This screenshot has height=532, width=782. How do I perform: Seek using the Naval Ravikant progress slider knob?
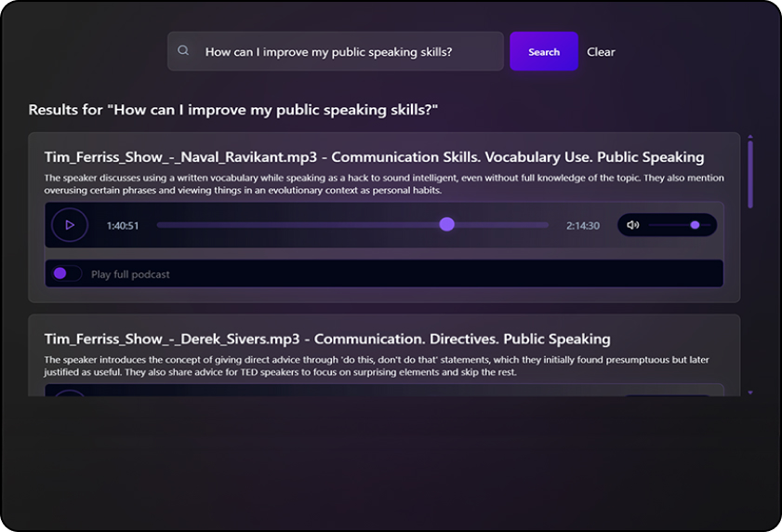point(447,224)
